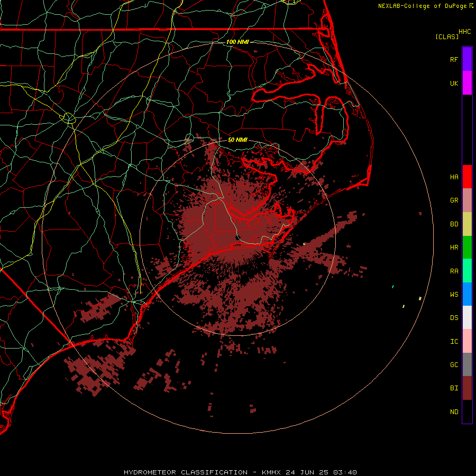Click the HHC product label
Viewport: 476px width, 476px height.
tap(464, 32)
